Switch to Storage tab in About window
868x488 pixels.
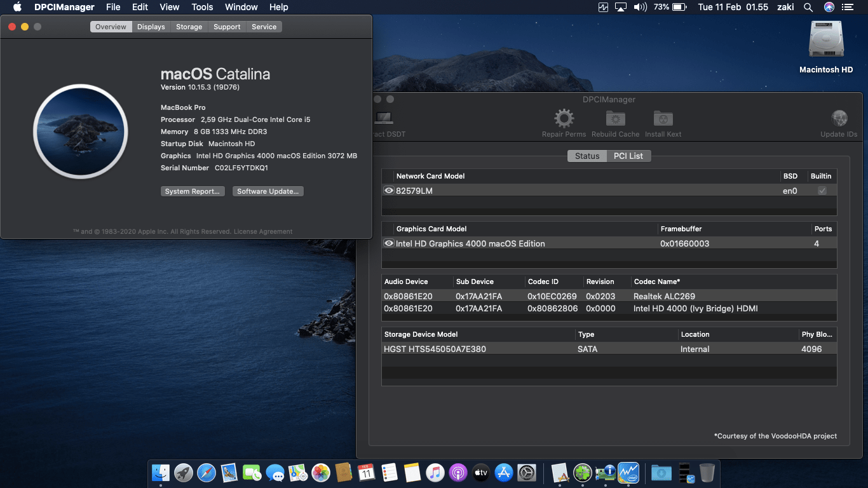[x=189, y=27]
